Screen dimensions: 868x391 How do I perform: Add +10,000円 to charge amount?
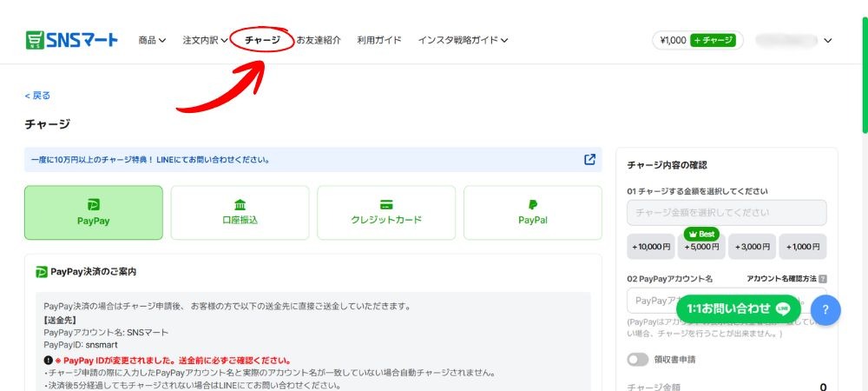coord(652,247)
